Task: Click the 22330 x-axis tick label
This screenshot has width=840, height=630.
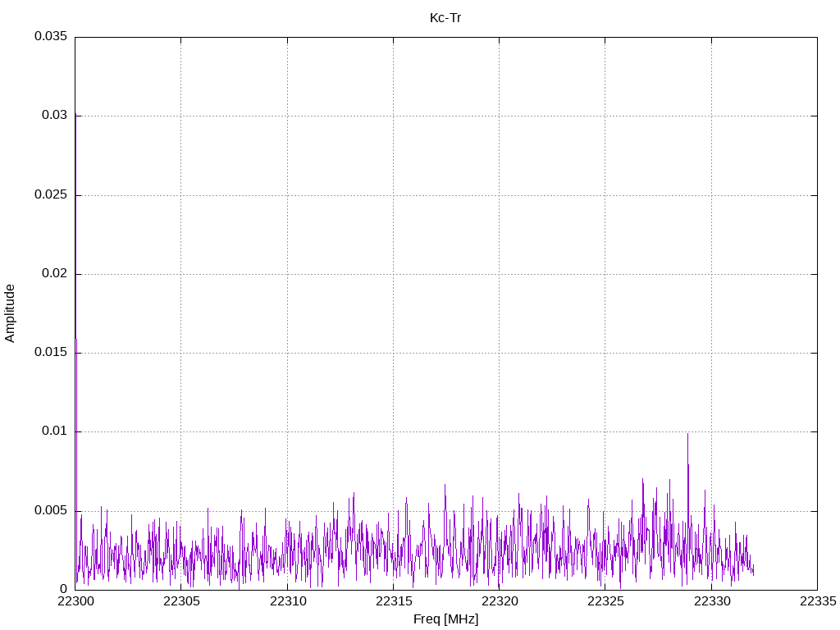Action: pos(711,601)
